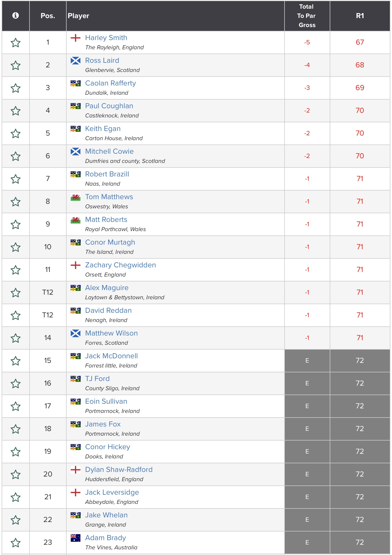
Task: Click the Player column header
Action: point(79,16)
